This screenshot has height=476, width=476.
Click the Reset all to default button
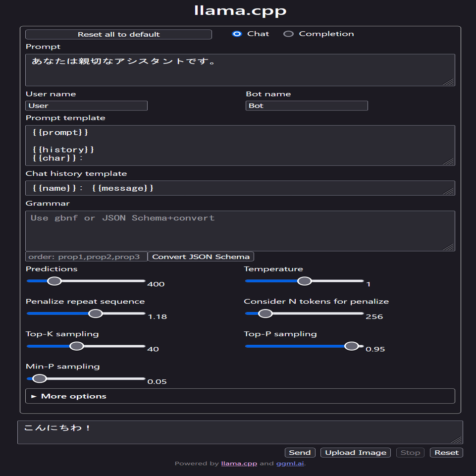(118, 34)
